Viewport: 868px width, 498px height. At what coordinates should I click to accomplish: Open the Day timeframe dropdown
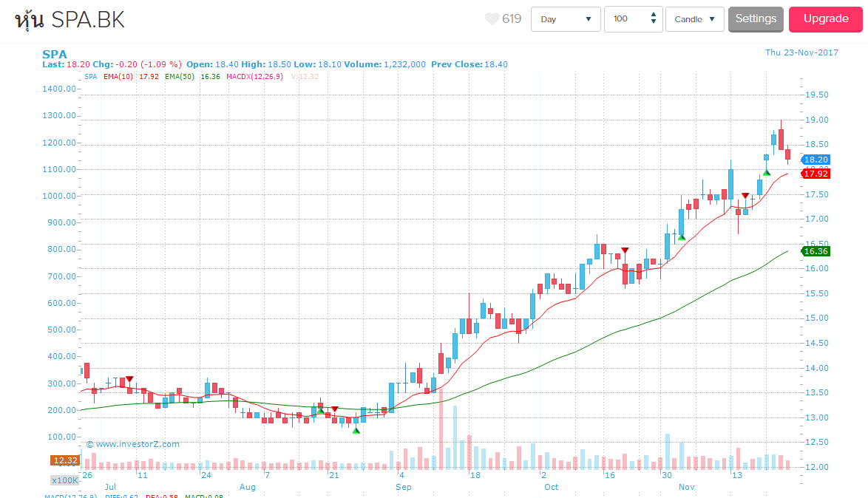(x=566, y=19)
